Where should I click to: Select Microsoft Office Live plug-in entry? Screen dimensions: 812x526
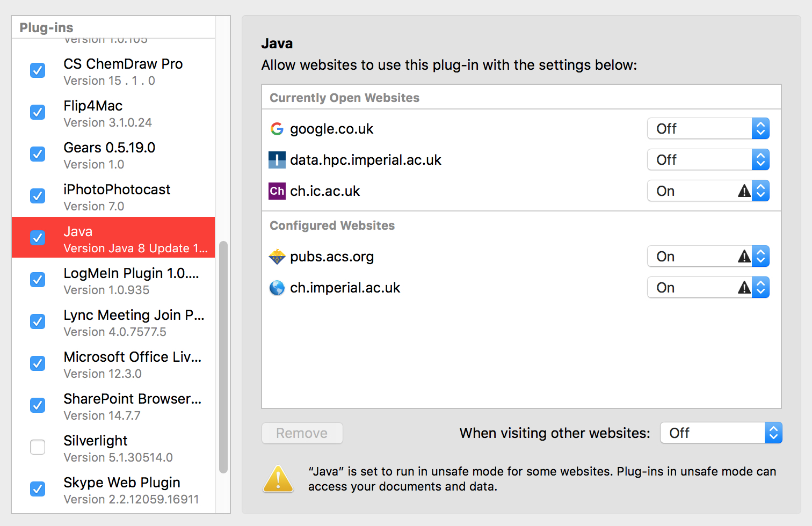click(132, 364)
